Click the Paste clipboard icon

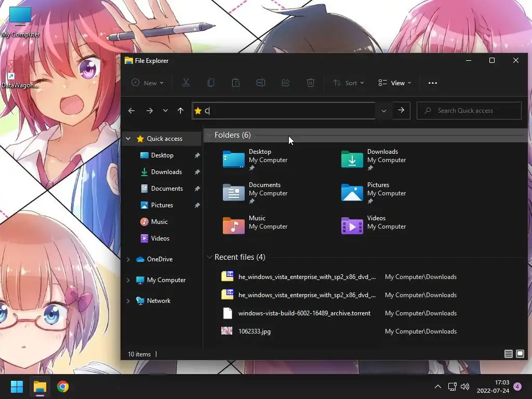tap(235, 83)
